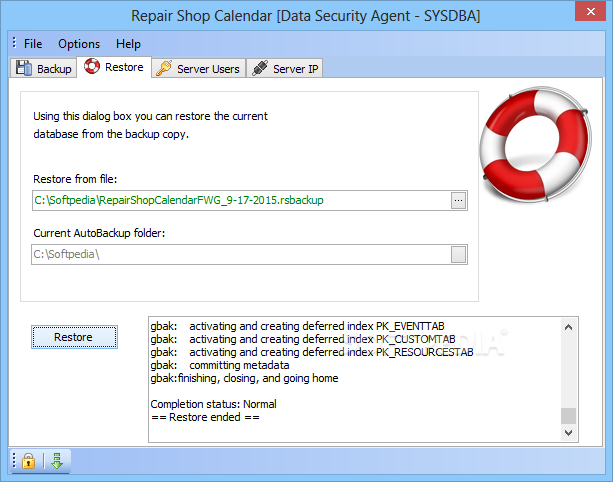Click the padlock icon in bottom toolbar
The height and width of the screenshot is (482, 613).
[29, 460]
